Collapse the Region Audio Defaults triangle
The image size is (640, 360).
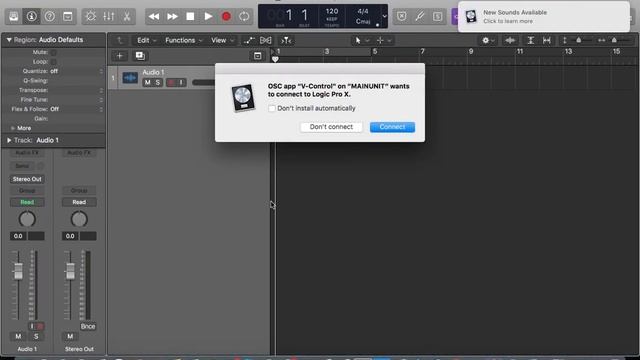(x=9, y=40)
